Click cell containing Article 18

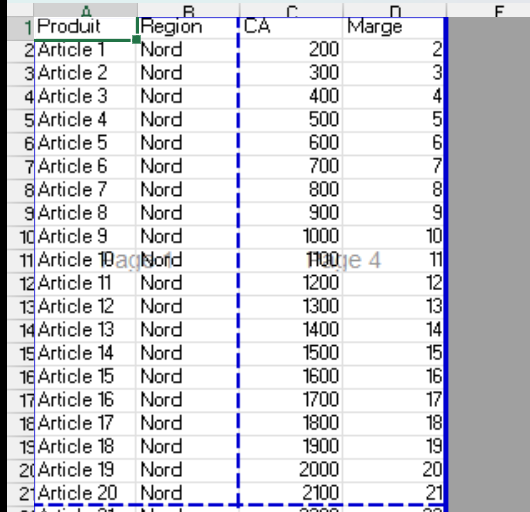[x=85, y=447]
